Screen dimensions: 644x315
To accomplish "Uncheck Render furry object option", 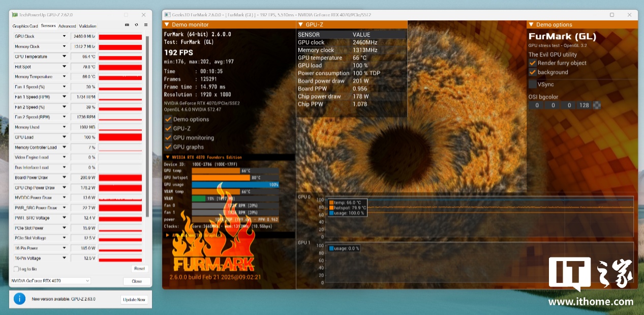I will tap(532, 63).
